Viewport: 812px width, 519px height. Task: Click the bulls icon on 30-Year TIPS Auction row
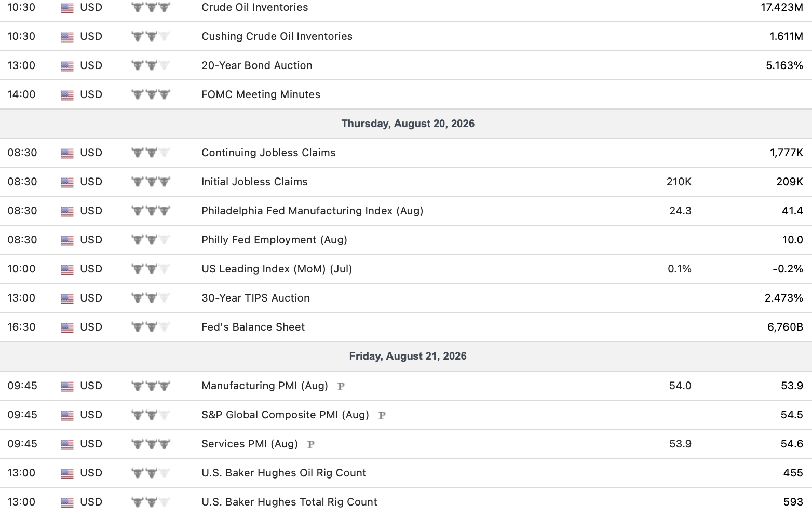tap(151, 298)
